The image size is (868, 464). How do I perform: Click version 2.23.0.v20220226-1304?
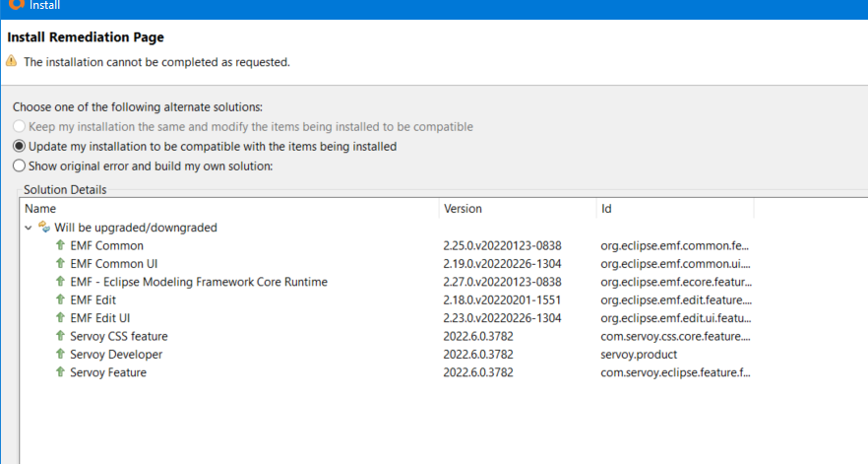click(502, 318)
